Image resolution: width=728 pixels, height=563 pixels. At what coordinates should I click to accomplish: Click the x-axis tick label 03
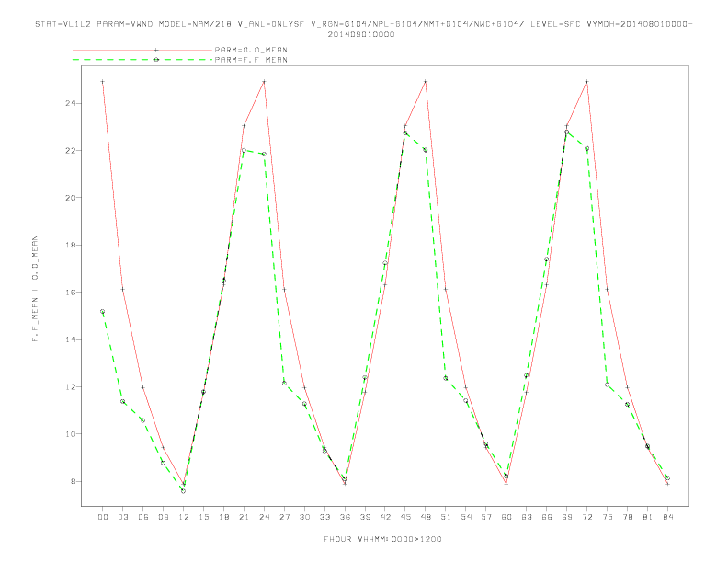[x=123, y=517]
